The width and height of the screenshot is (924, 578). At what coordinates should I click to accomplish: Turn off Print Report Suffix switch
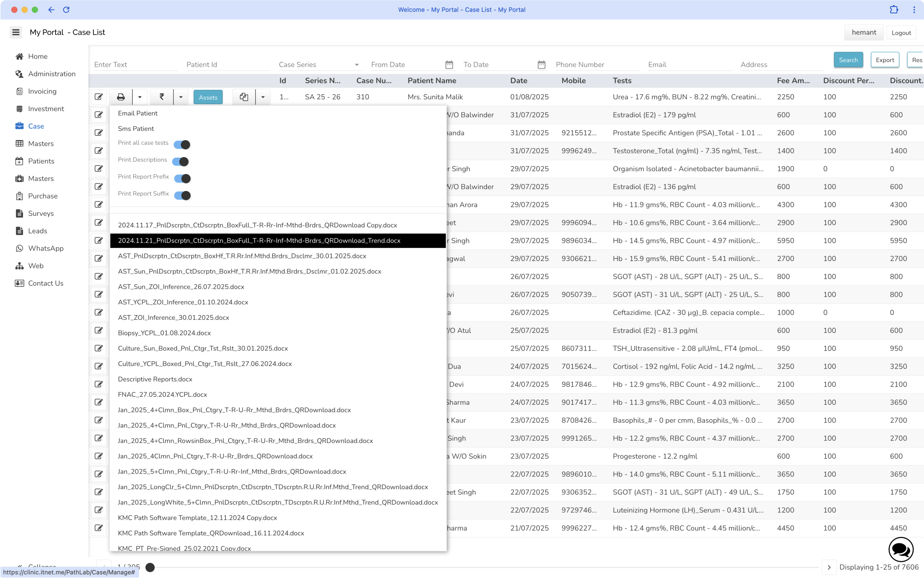coord(182,195)
